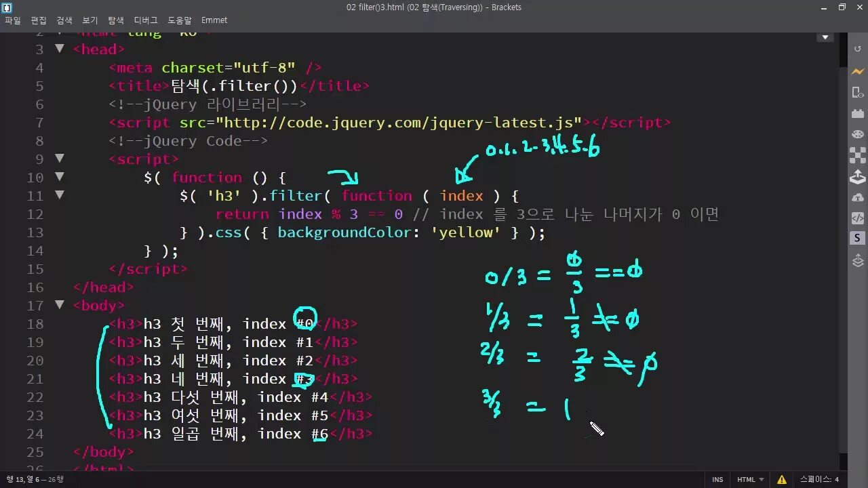
Task: Fold the filter function on line 11
Action: (x=60, y=195)
